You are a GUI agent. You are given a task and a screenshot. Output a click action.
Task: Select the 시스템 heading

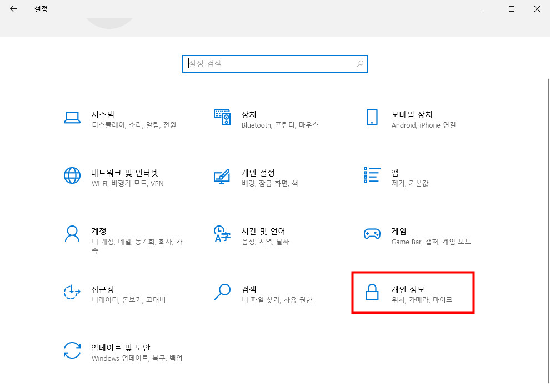(103, 114)
